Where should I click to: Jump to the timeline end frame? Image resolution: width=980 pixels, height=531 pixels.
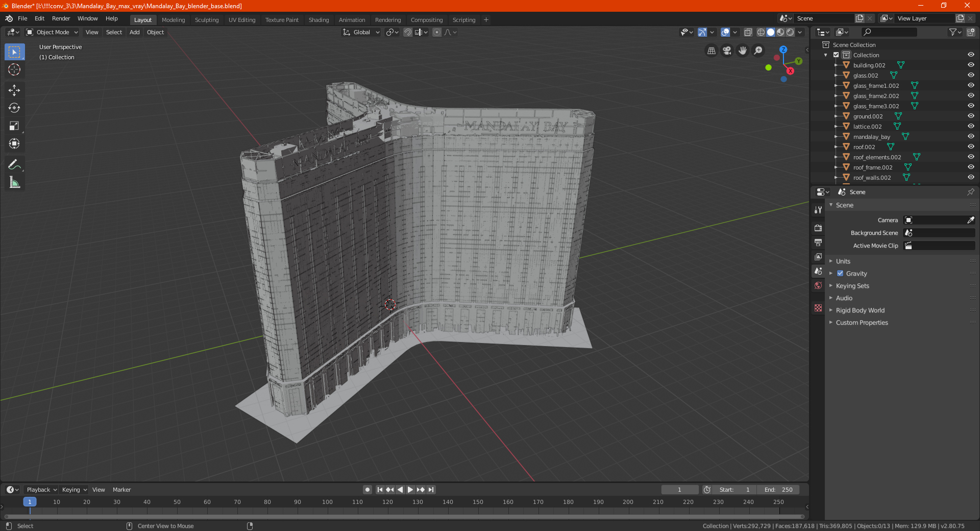431,490
